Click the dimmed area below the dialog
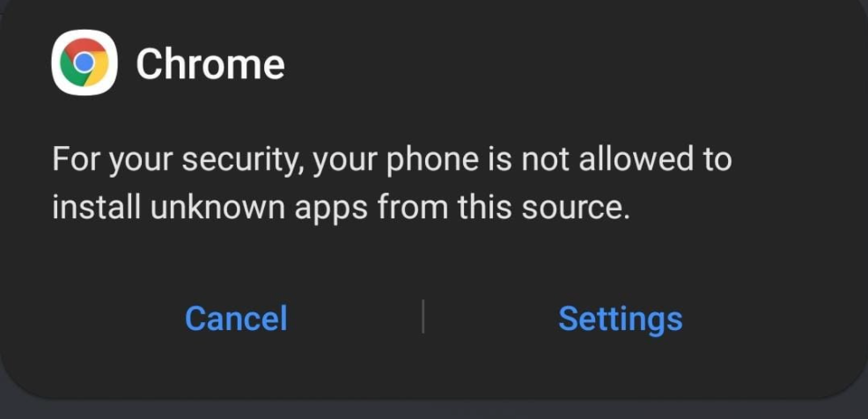Screen dimensions: 868x419 [434, 409]
